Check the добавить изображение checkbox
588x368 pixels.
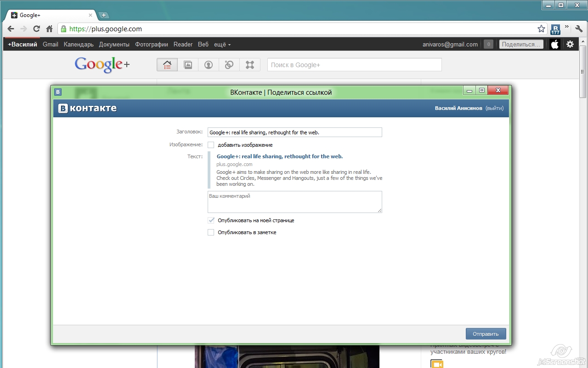(x=211, y=145)
